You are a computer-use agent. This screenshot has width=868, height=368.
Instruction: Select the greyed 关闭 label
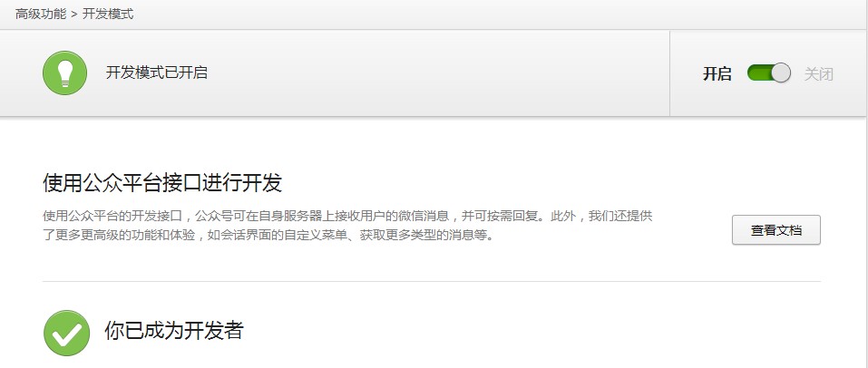click(819, 73)
